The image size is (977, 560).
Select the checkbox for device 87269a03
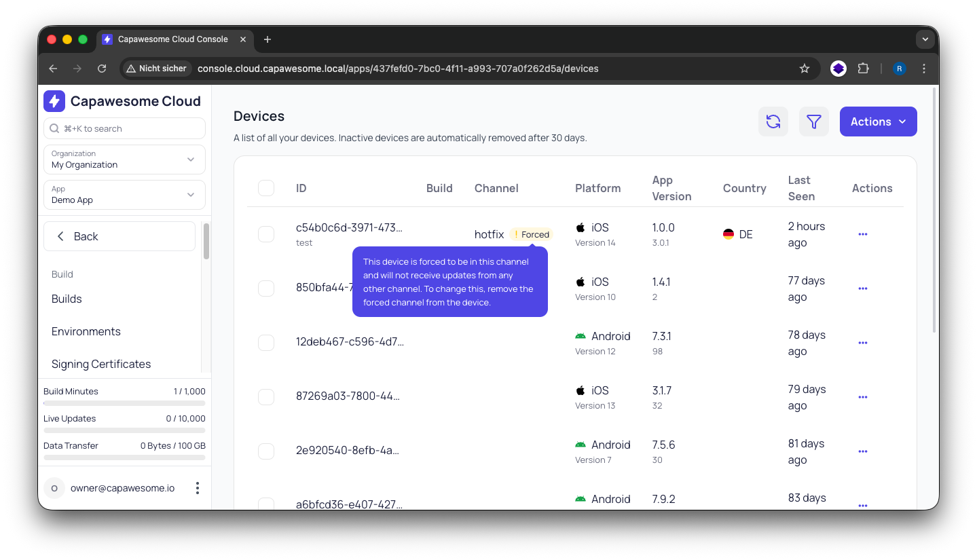[x=265, y=396]
